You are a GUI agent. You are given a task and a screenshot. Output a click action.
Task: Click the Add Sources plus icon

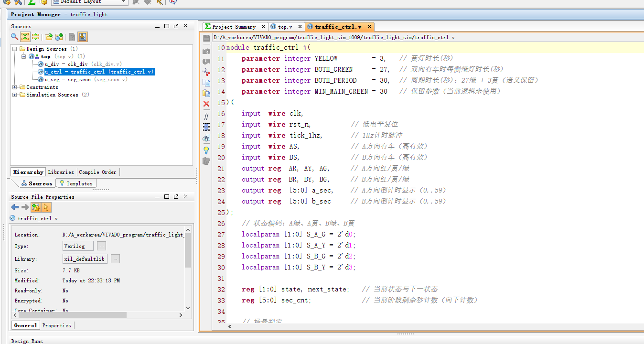tap(59, 37)
